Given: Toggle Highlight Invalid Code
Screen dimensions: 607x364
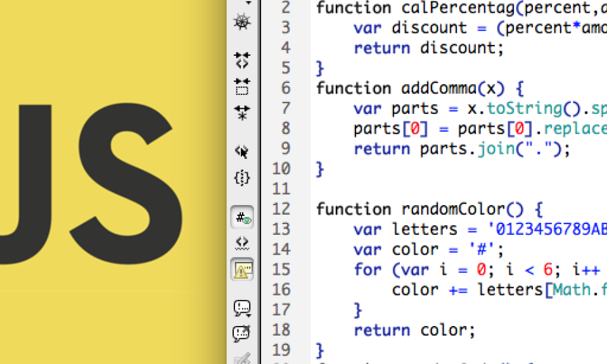Looking at the screenshot, I should (242, 243).
